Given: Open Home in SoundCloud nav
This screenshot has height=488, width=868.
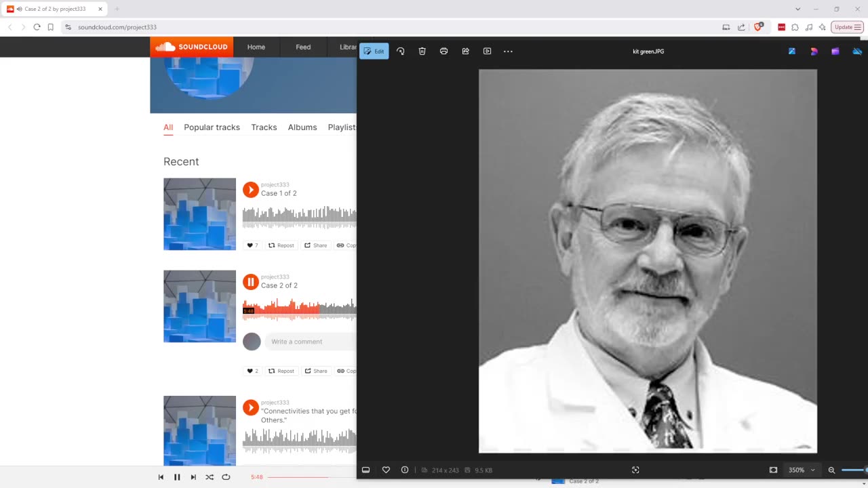Looking at the screenshot, I should pyautogui.click(x=256, y=47).
